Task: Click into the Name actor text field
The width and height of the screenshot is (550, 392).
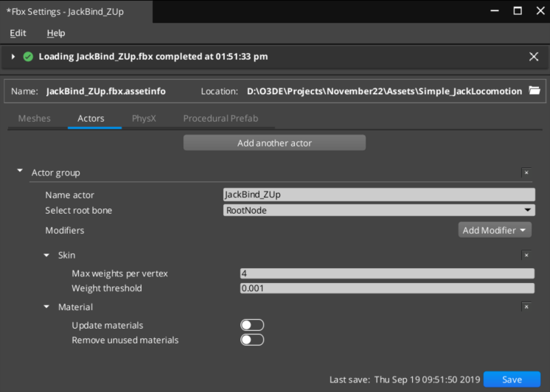Action: pos(378,195)
